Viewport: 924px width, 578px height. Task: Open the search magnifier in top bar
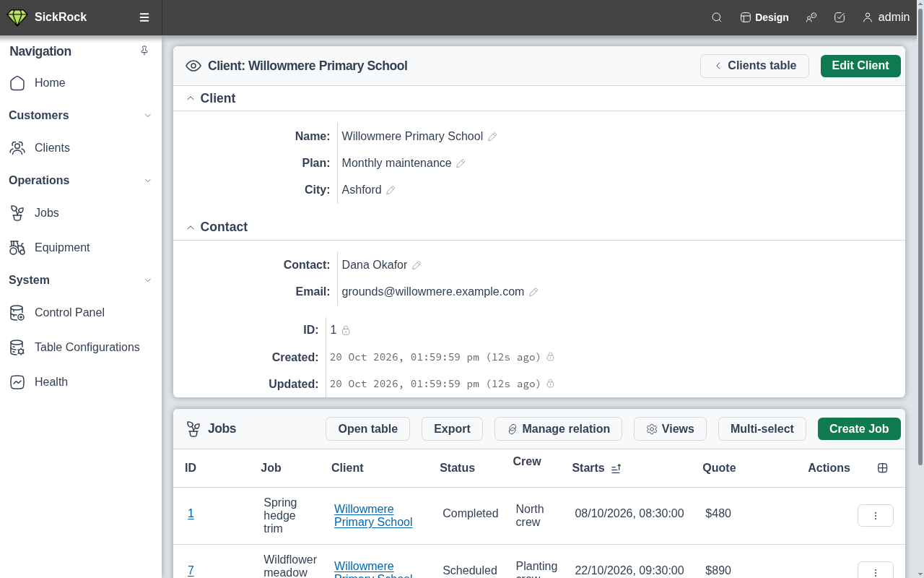pyautogui.click(x=717, y=17)
